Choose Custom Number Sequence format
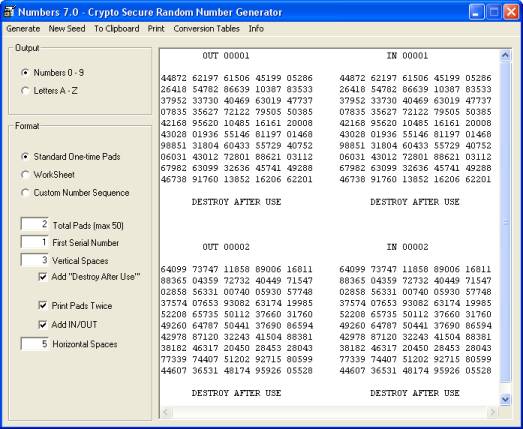 (75, 192)
